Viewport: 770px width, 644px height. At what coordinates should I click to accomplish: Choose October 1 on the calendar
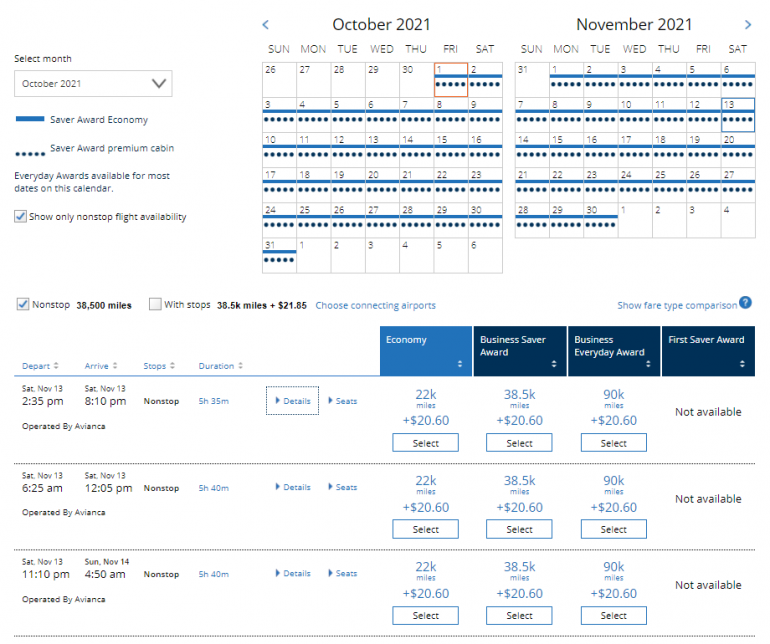coord(451,80)
